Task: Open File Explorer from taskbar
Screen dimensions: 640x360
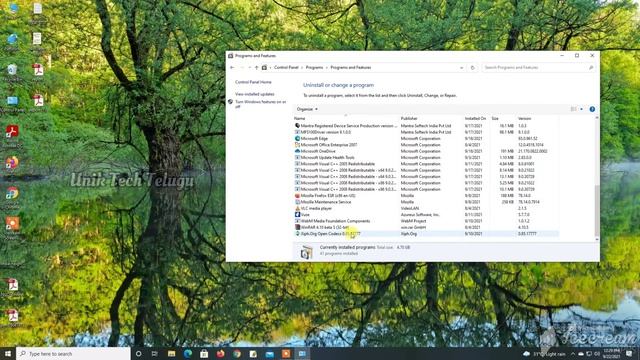Action: (171, 353)
